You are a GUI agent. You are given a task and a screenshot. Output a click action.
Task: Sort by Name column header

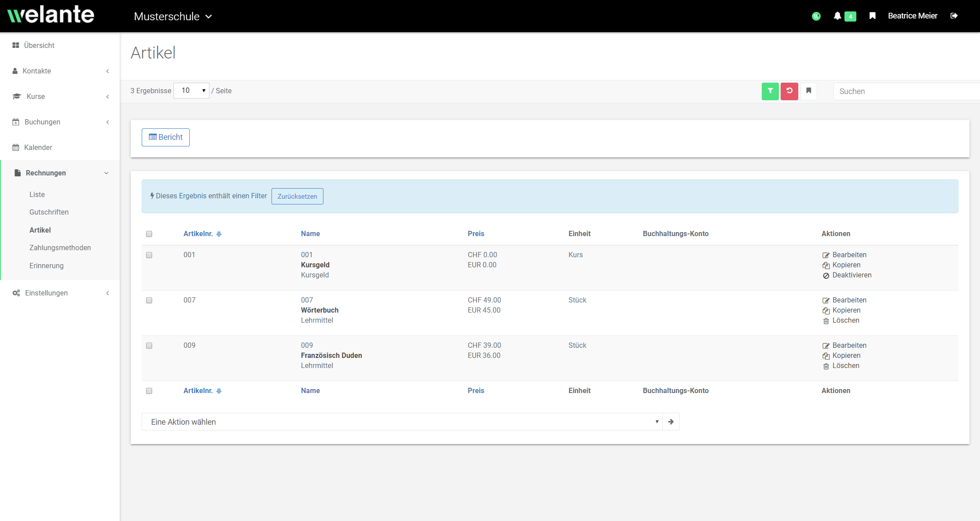[x=310, y=233]
